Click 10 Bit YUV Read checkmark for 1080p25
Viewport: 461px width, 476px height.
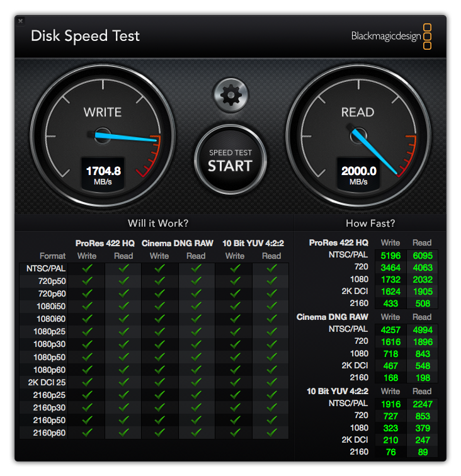[271, 331]
